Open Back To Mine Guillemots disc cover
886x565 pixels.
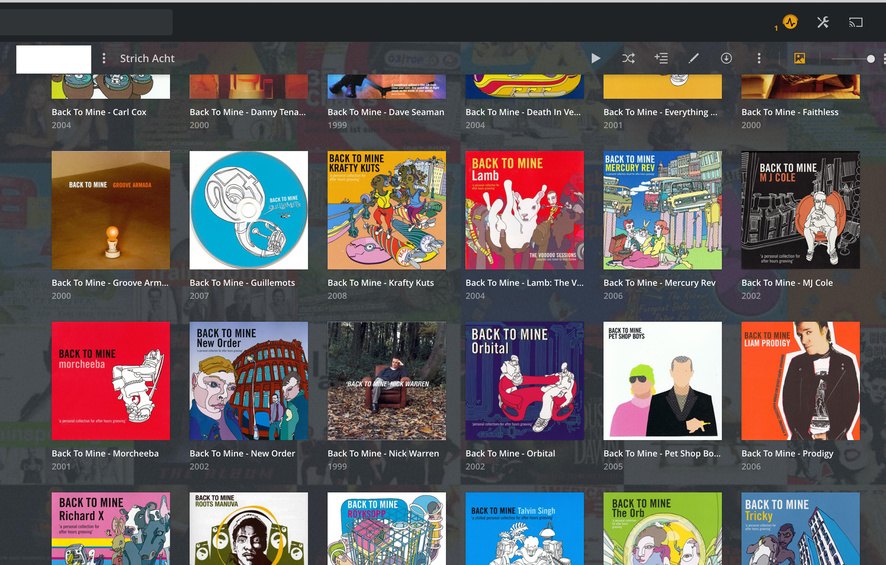(249, 210)
